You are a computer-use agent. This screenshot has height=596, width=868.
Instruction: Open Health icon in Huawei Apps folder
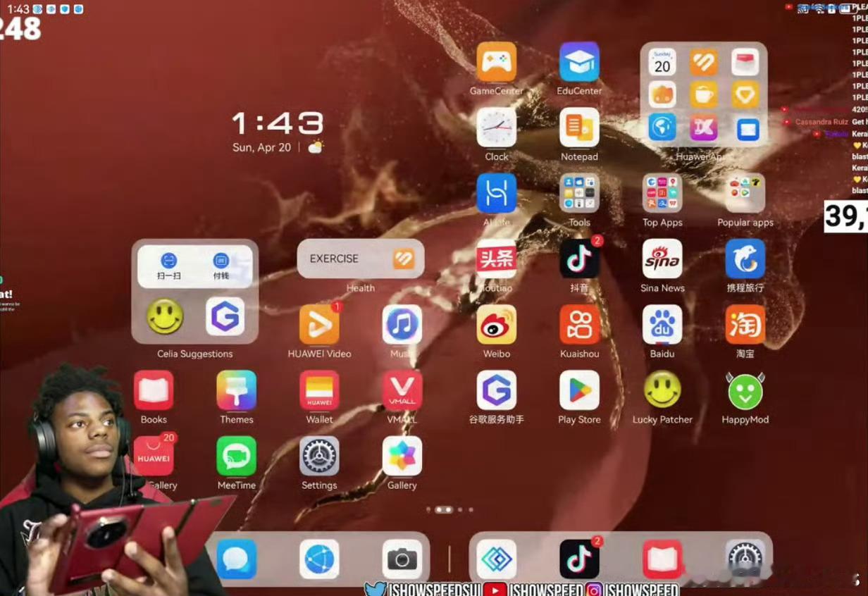(704, 62)
